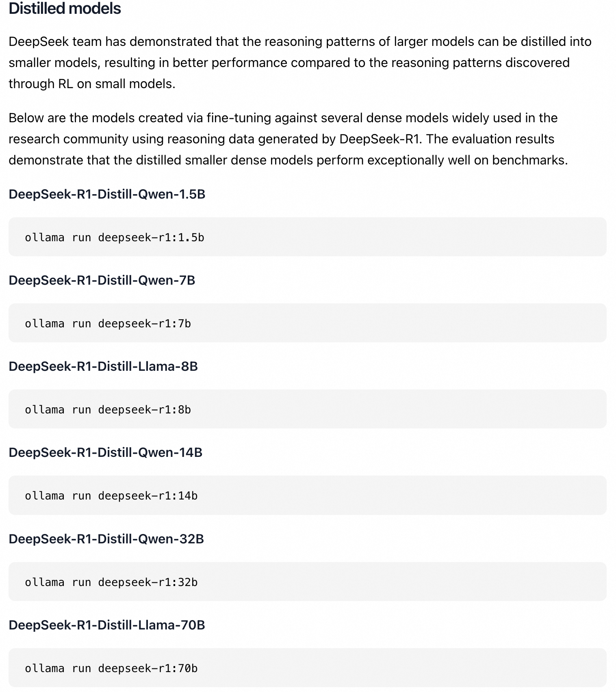The height and width of the screenshot is (692, 616).
Task: Focus the ollama run deepseek-r1:32b command block
Action: 111,582
